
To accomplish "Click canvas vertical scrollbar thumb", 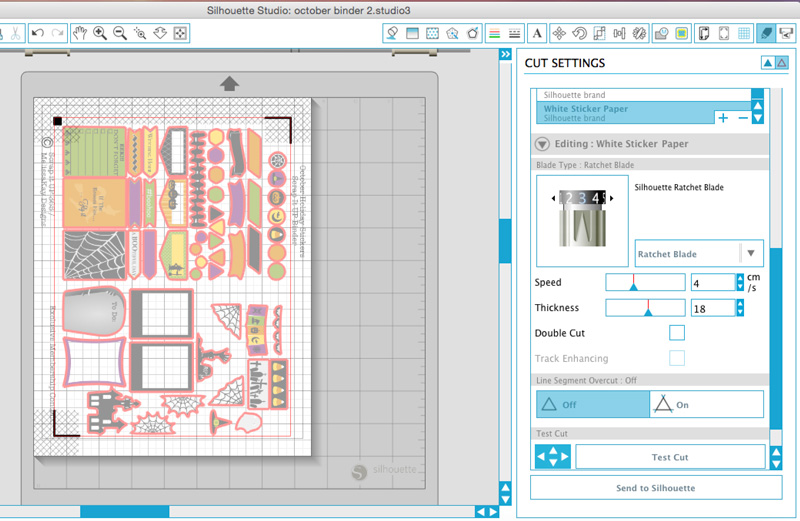I will pos(505,241).
